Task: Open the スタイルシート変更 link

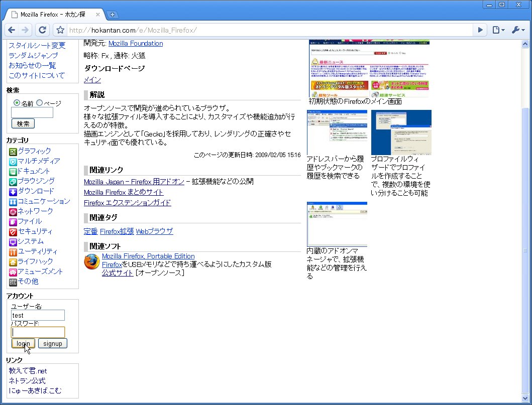Action: [37, 45]
